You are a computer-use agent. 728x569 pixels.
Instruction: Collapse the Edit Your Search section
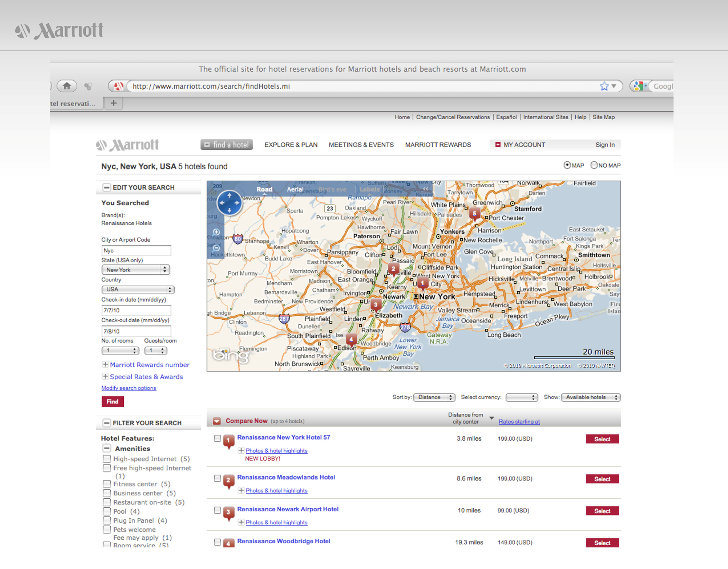[106, 187]
